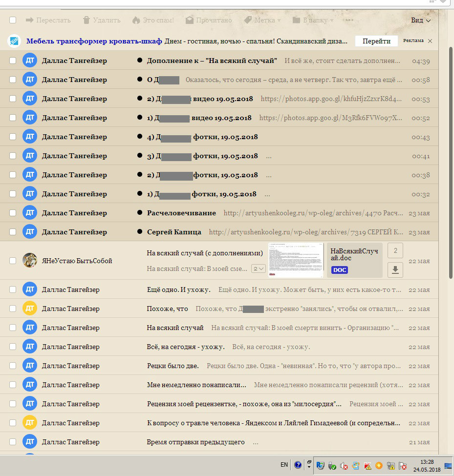Open the Kaspersky tray icon

367,465
